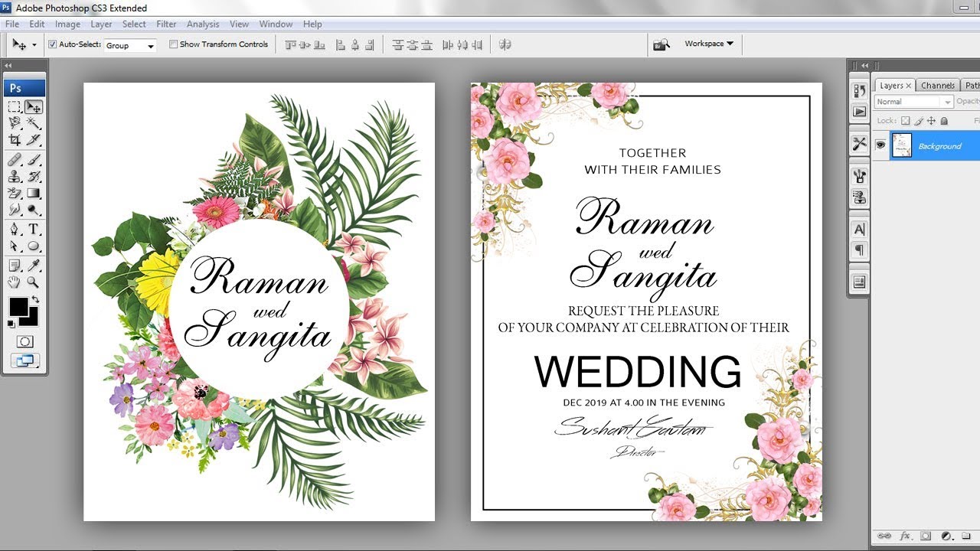Click Align left edges button
980x551 pixels.
tap(341, 44)
